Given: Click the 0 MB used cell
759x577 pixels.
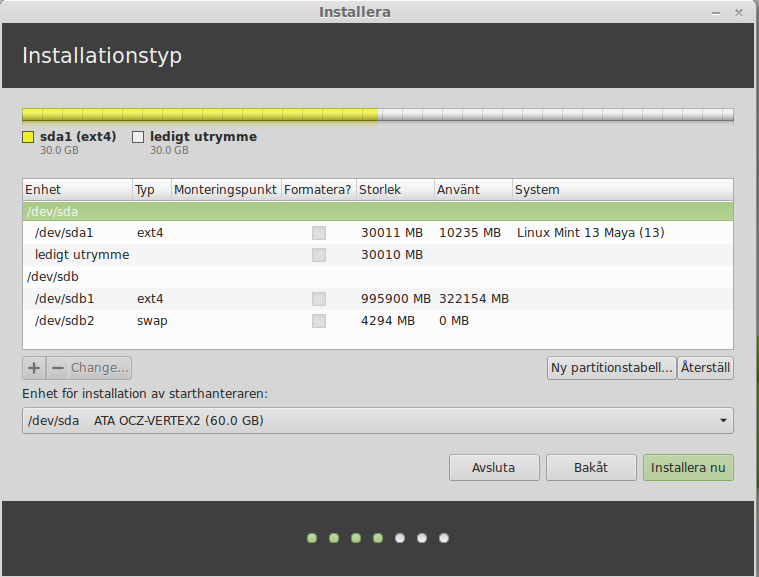Looking at the screenshot, I should 454,320.
